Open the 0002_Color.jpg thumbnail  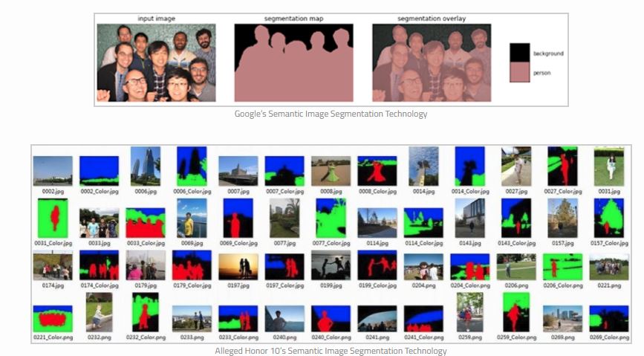(x=99, y=171)
